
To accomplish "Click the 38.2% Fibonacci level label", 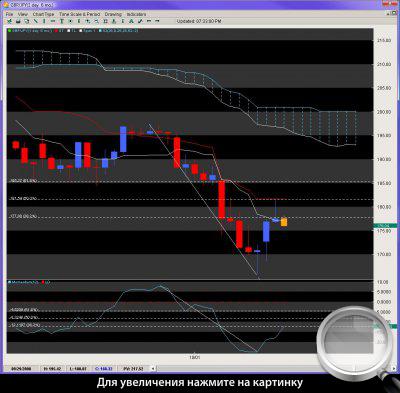I will point(23,217).
